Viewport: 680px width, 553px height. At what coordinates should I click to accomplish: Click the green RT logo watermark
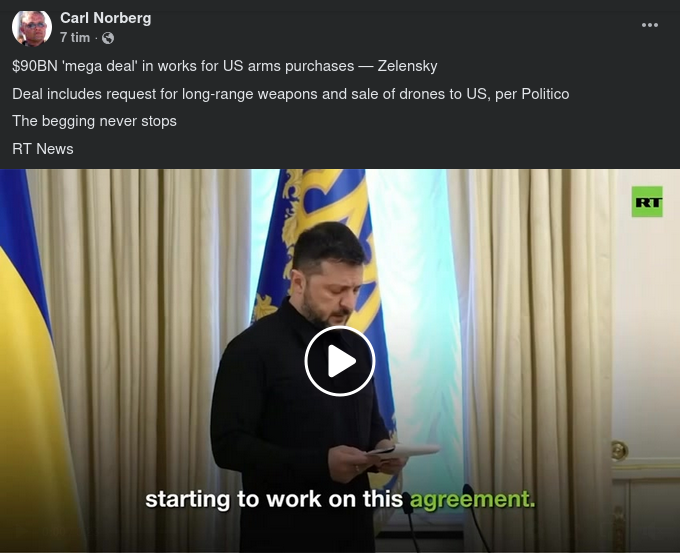(x=647, y=202)
